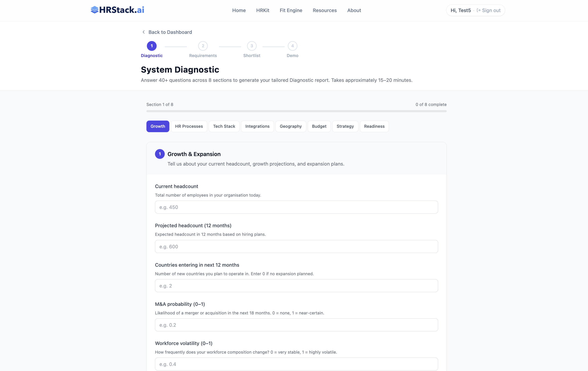Viewport: 588px width, 371px height.
Task: Open the Tech Stack section tab
Action: [x=224, y=126]
